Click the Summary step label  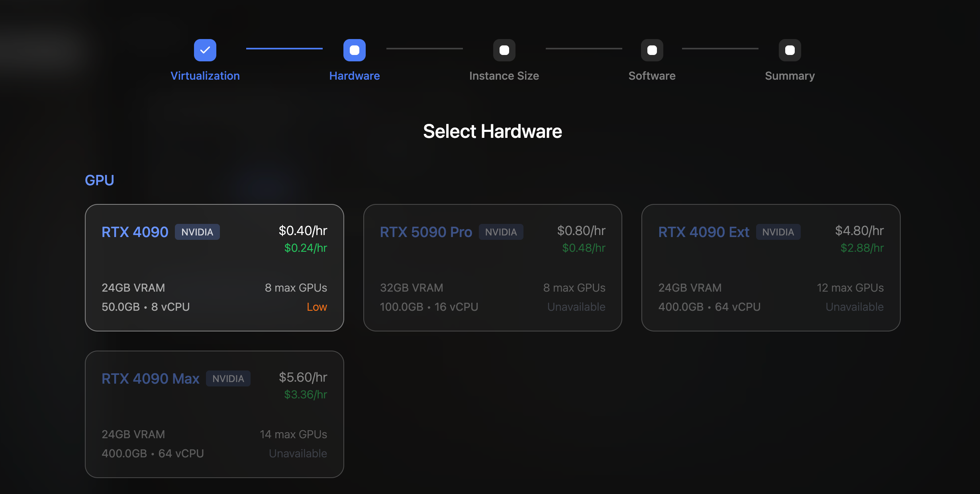point(790,75)
